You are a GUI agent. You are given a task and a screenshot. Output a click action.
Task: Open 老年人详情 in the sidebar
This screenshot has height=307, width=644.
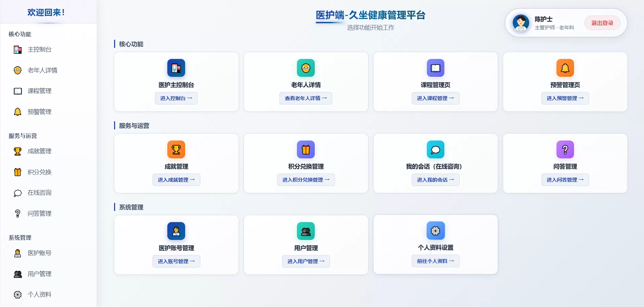click(x=42, y=70)
